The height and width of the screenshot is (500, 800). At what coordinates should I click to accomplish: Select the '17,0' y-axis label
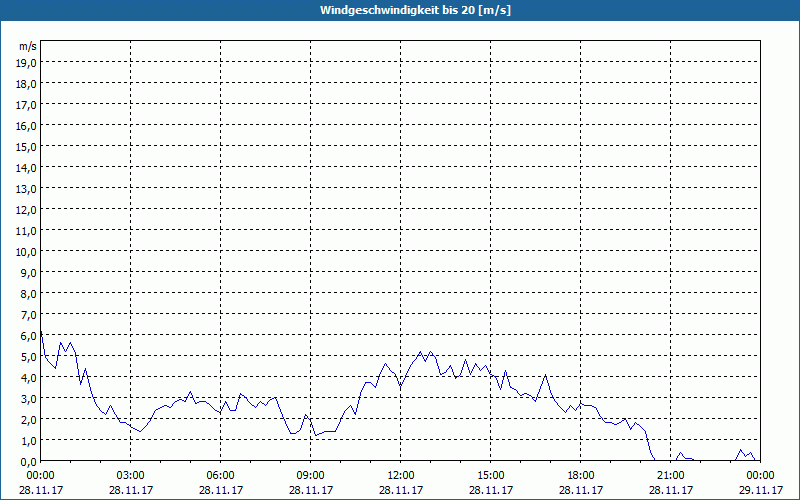pyautogui.click(x=27, y=105)
